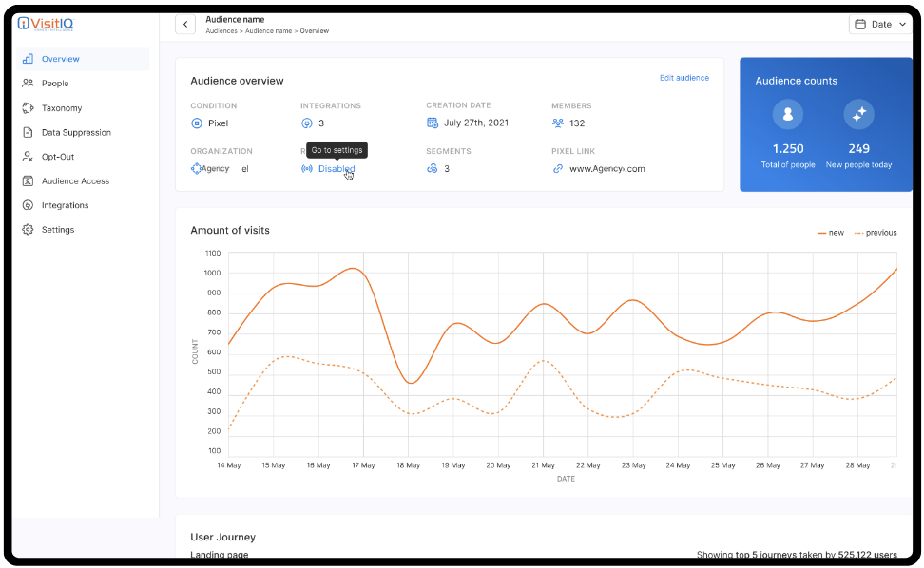Toggle the 'previous' series in chart legend

tap(876, 233)
